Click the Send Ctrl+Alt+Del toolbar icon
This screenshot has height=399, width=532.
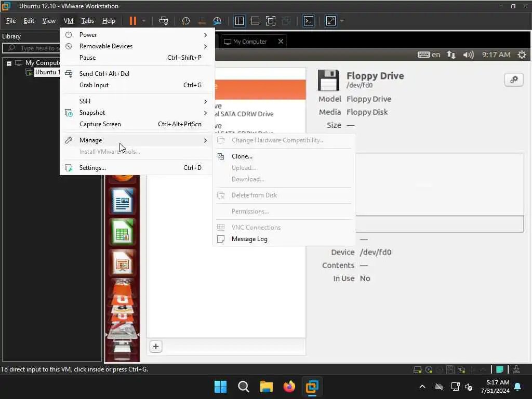[x=164, y=21]
